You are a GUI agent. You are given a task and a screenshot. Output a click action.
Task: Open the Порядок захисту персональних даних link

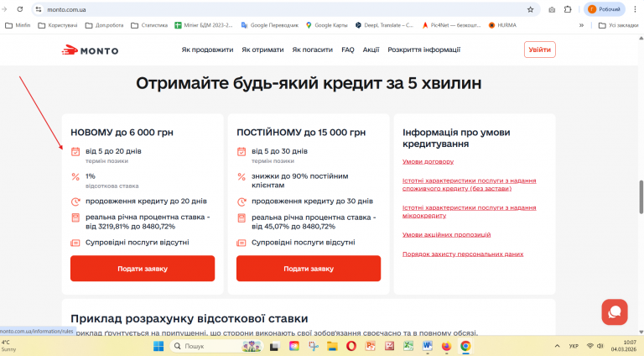click(463, 254)
